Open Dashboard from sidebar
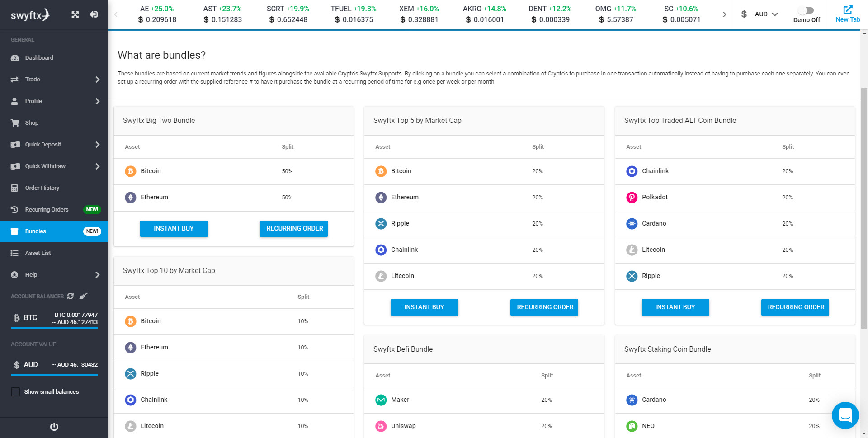Viewport: 868px width, 438px height. (54, 58)
